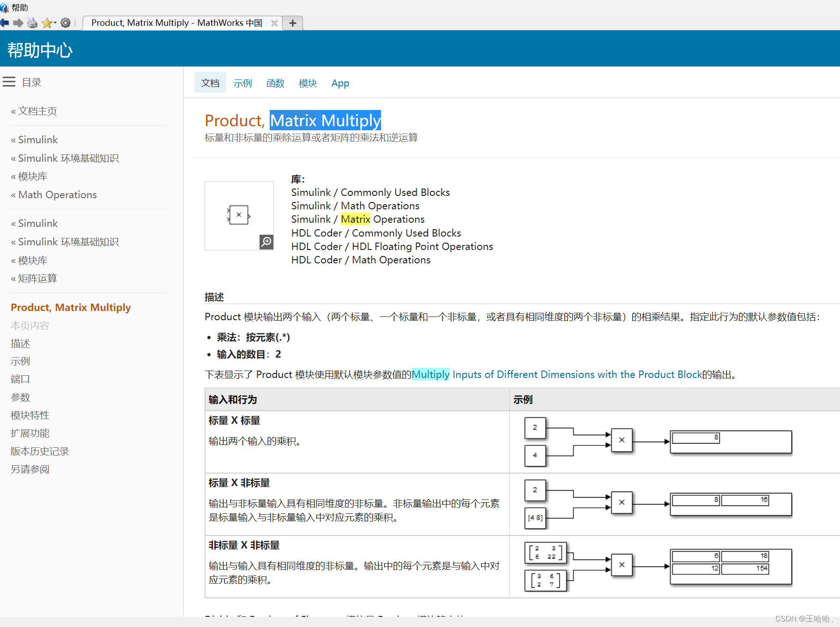This screenshot has width=840, height=627.
Task: Click the back navigation arrow
Action: pos(5,23)
